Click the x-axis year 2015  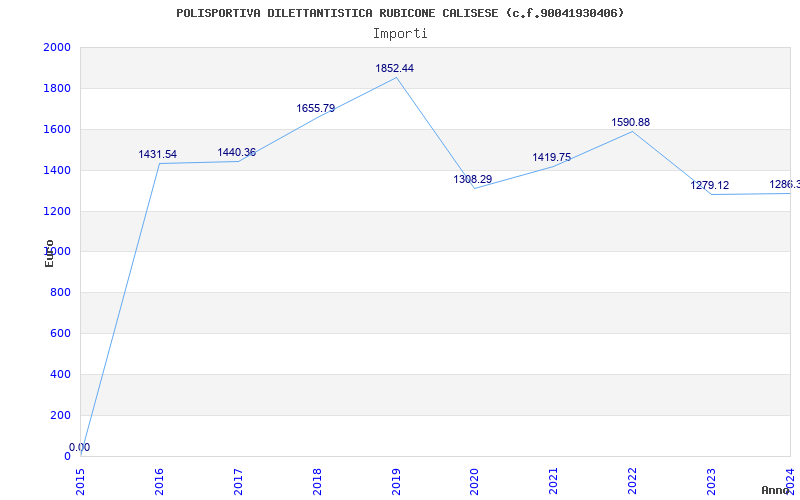(81, 481)
